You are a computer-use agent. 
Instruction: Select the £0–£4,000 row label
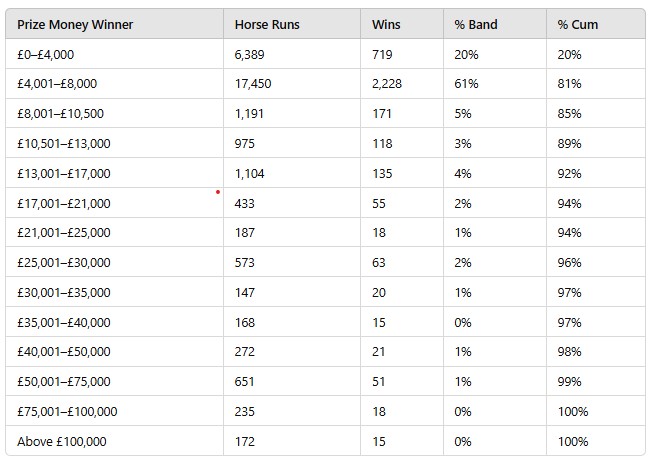point(45,55)
